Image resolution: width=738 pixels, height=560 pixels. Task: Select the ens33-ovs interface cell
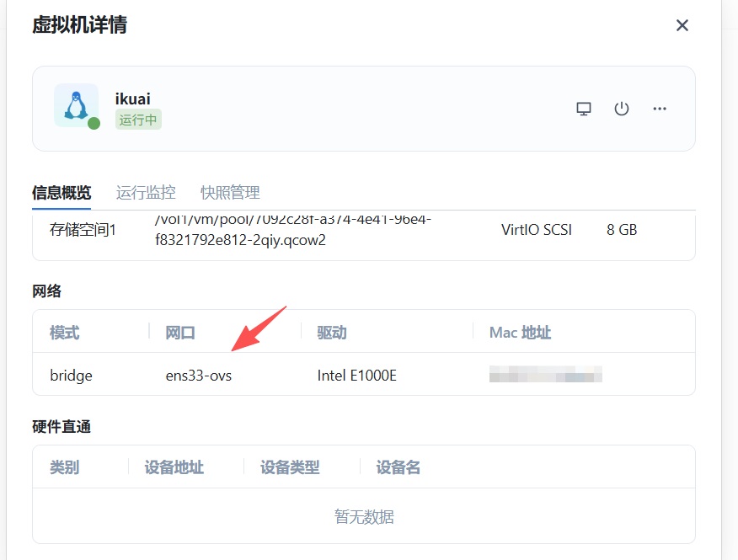199,376
